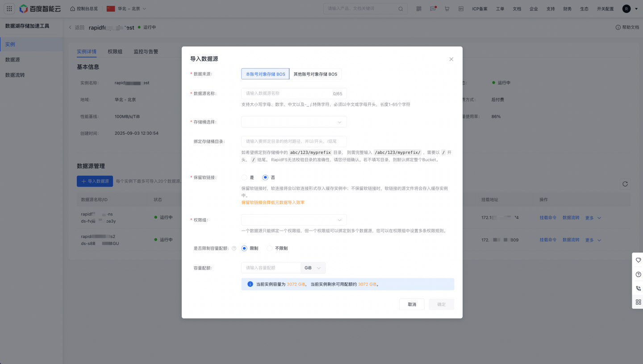
Task: Choose 不限制 for capacity quota
Action: pyautogui.click(x=269, y=248)
